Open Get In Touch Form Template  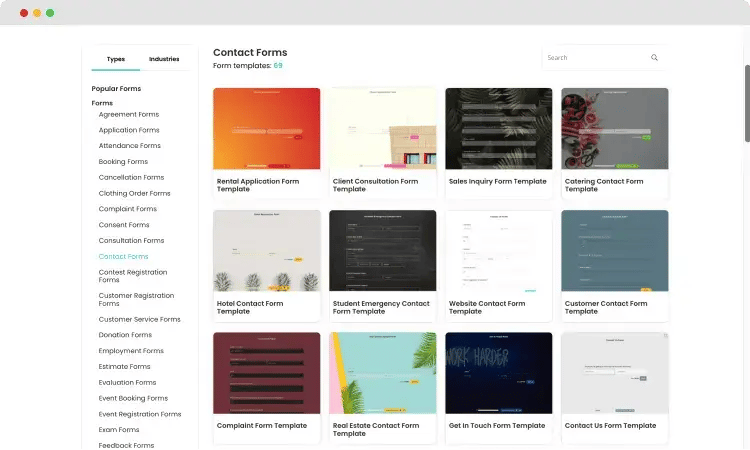coord(499,373)
